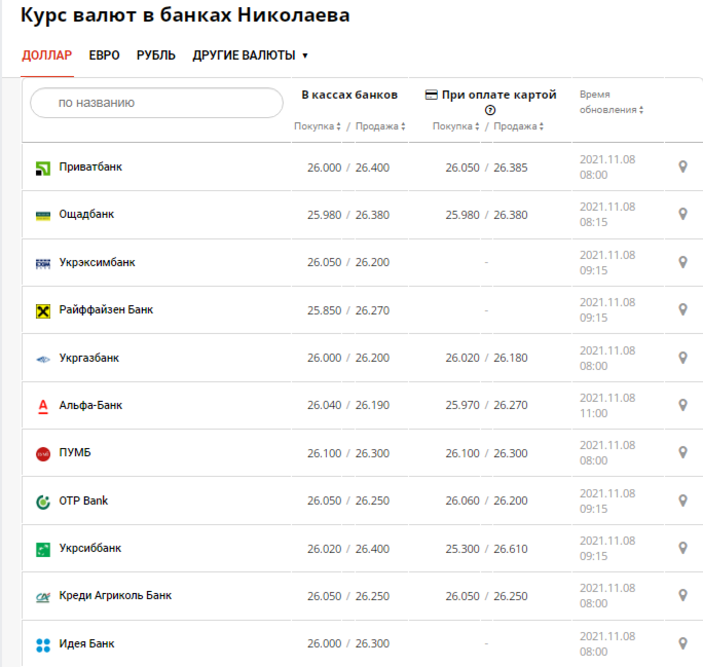
Task: Show map location for Укрсиббанк
Action: click(x=683, y=548)
